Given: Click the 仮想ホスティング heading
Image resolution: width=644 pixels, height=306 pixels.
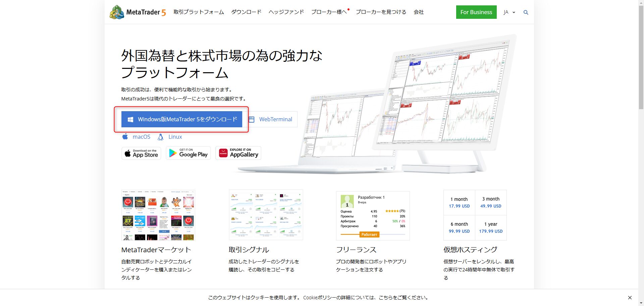Looking at the screenshot, I should click(x=470, y=250).
